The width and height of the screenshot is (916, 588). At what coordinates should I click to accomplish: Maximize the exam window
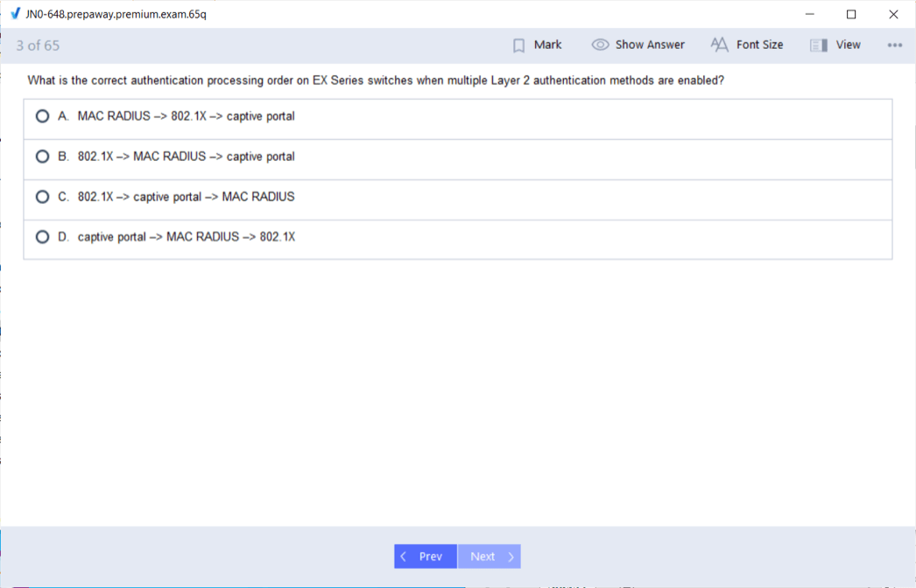click(851, 14)
